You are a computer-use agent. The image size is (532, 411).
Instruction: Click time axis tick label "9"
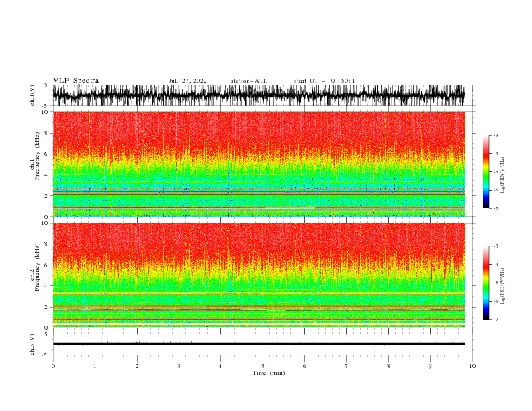pos(430,366)
